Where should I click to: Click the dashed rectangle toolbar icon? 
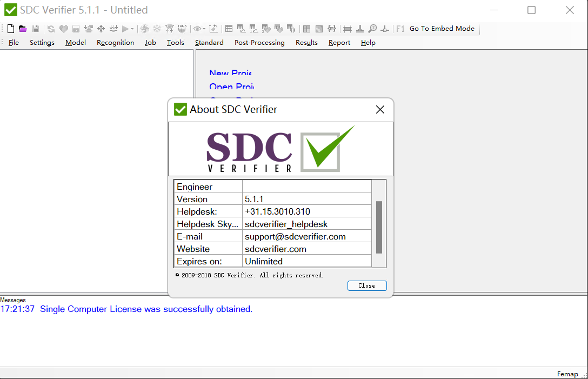pyautogui.click(x=348, y=29)
